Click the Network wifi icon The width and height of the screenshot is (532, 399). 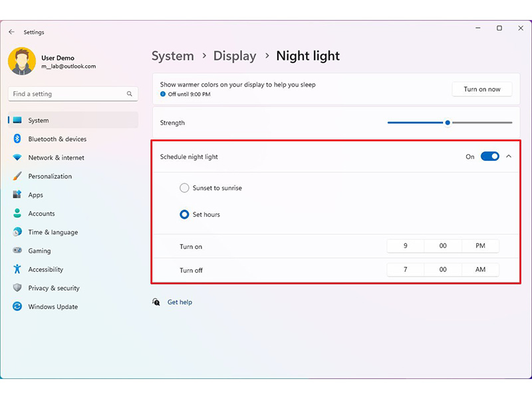tap(17, 158)
